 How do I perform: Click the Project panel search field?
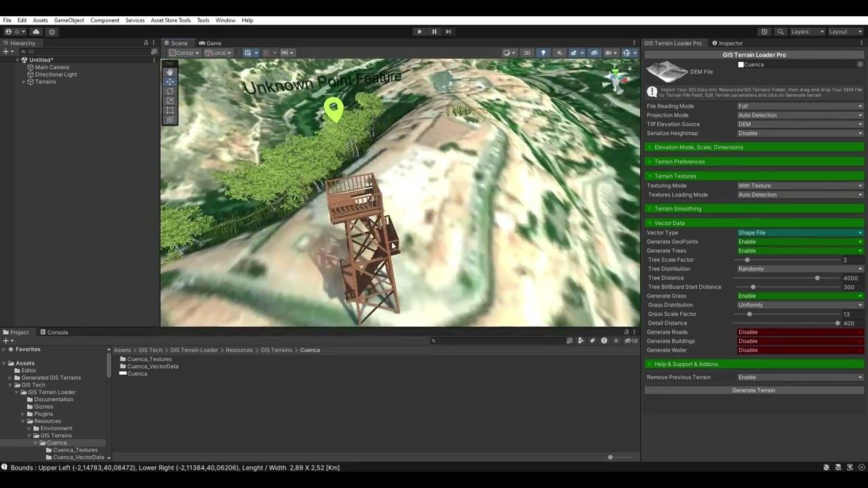tap(496, 341)
